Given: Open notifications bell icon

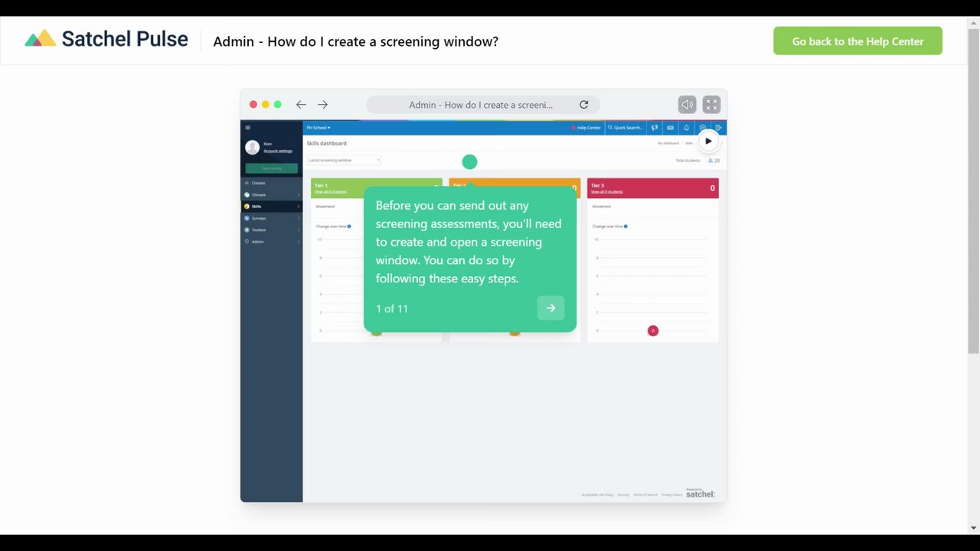Looking at the screenshot, I should click(x=686, y=128).
